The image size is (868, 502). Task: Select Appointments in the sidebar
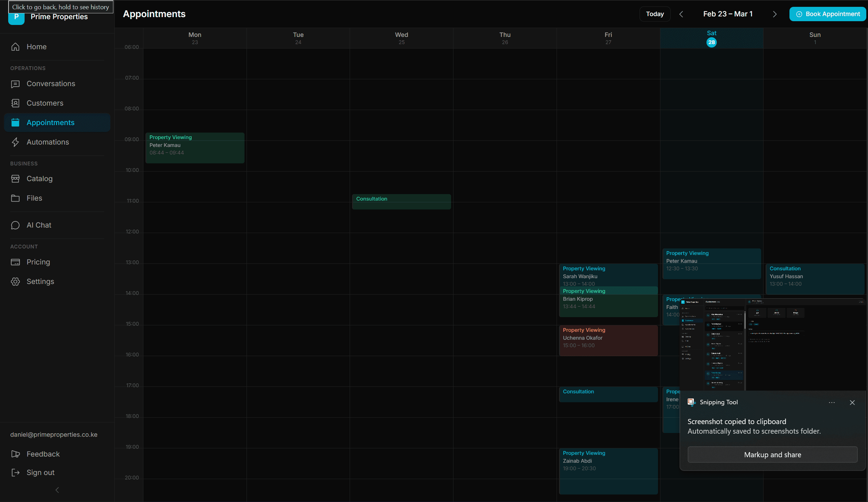[x=51, y=122]
